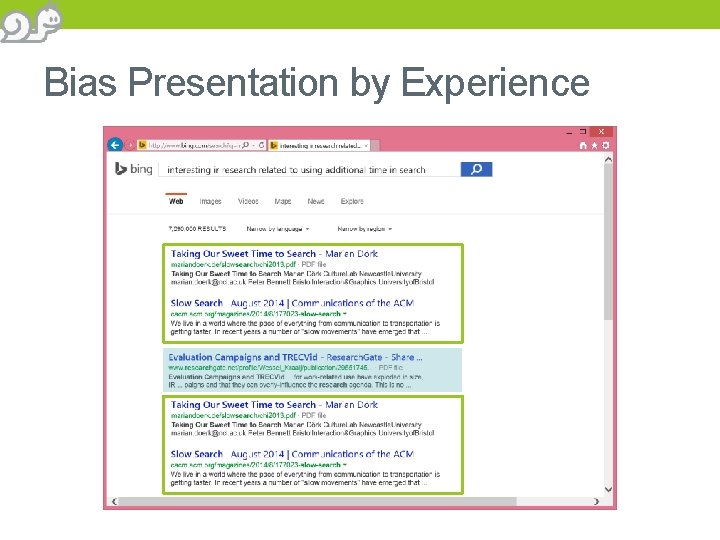720x540 pixels.
Task: Click the vertical scrollbar down arrow
Action: pos(608,489)
